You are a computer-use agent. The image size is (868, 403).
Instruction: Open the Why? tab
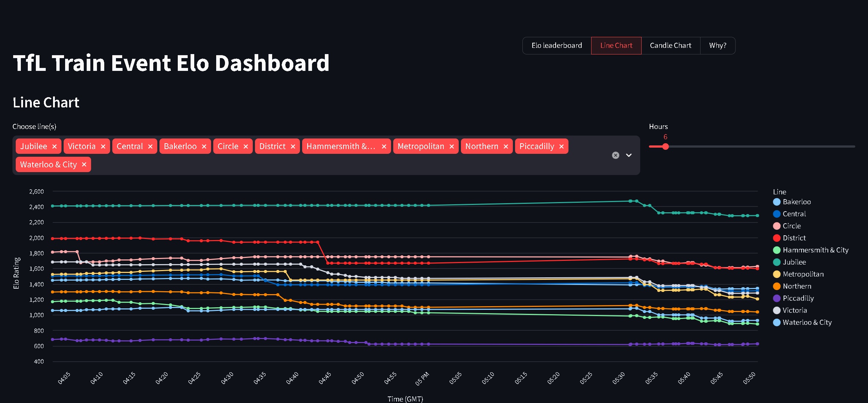(717, 46)
